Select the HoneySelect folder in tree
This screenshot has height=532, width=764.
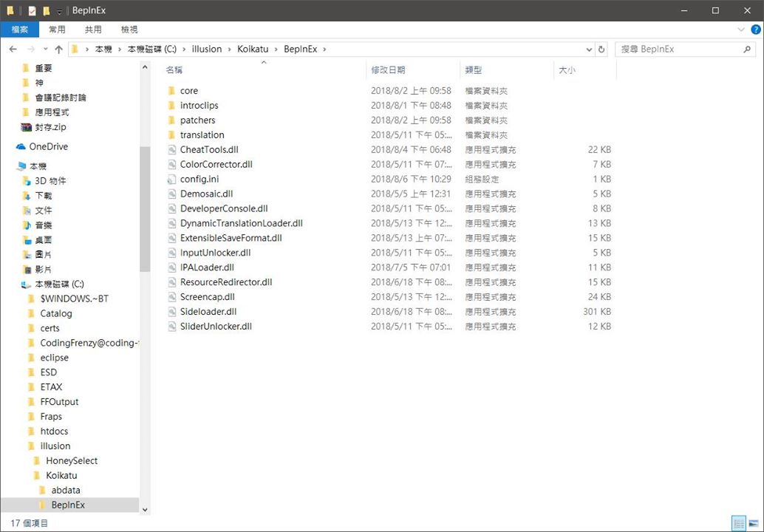pyautogui.click(x=71, y=461)
